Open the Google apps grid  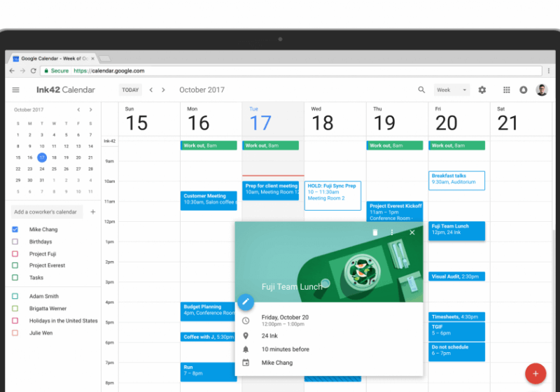click(506, 90)
